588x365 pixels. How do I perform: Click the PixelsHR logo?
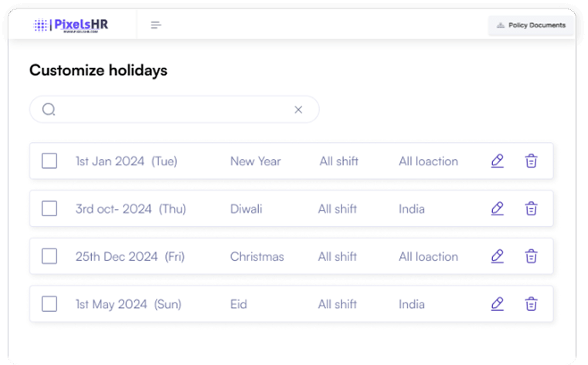(72, 25)
